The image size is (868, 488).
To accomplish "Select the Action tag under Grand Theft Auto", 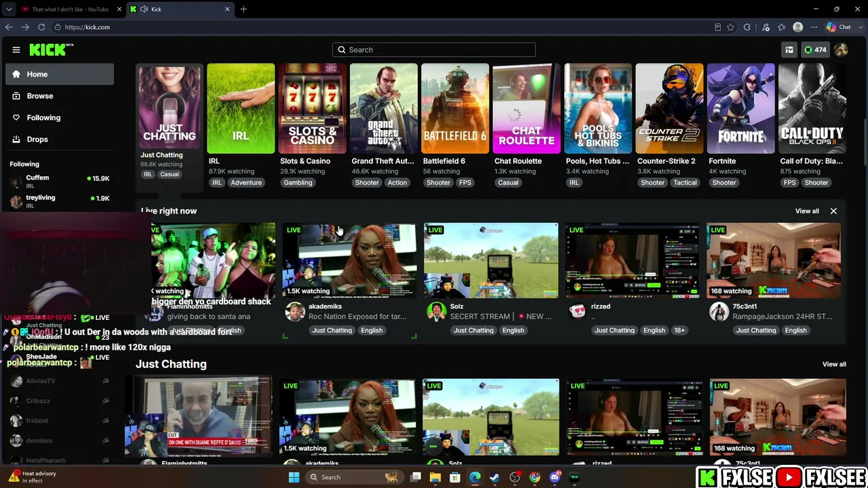I will pos(397,182).
